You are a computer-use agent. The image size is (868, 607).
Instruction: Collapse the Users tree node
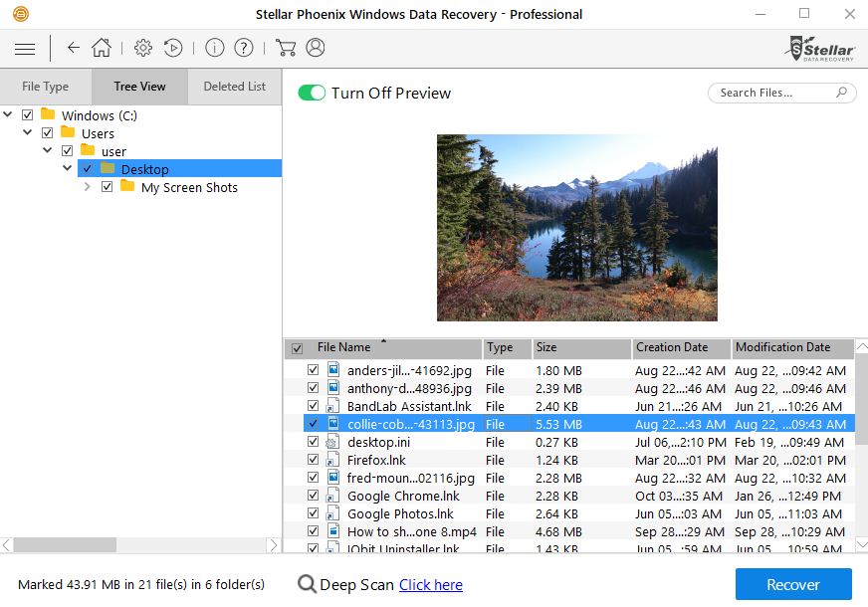tap(27, 131)
